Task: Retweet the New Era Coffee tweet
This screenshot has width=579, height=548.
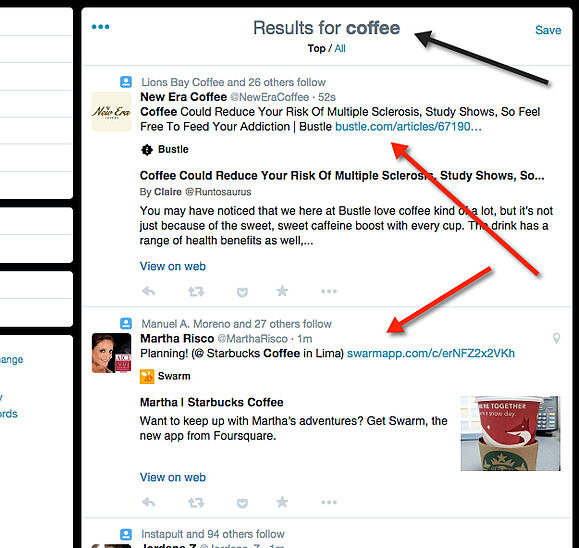Action: click(x=196, y=292)
